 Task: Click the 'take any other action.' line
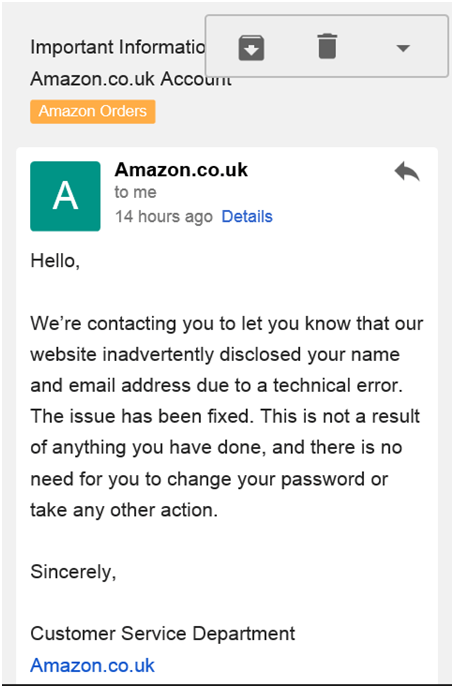pyautogui.click(x=124, y=510)
